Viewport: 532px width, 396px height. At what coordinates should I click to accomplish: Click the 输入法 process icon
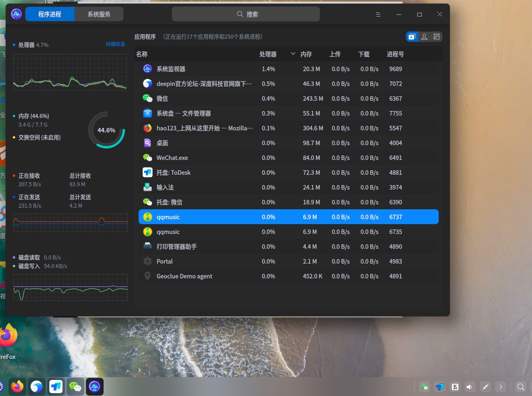(148, 188)
